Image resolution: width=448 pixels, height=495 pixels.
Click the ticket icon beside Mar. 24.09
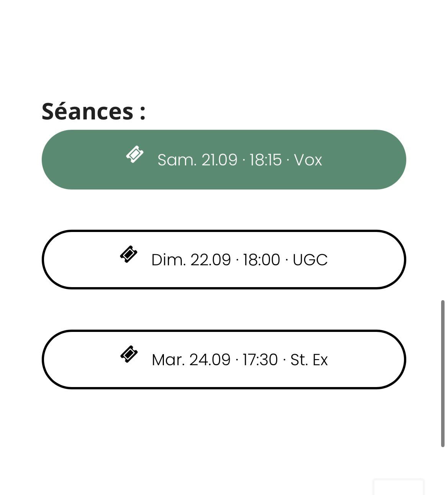point(129,355)
